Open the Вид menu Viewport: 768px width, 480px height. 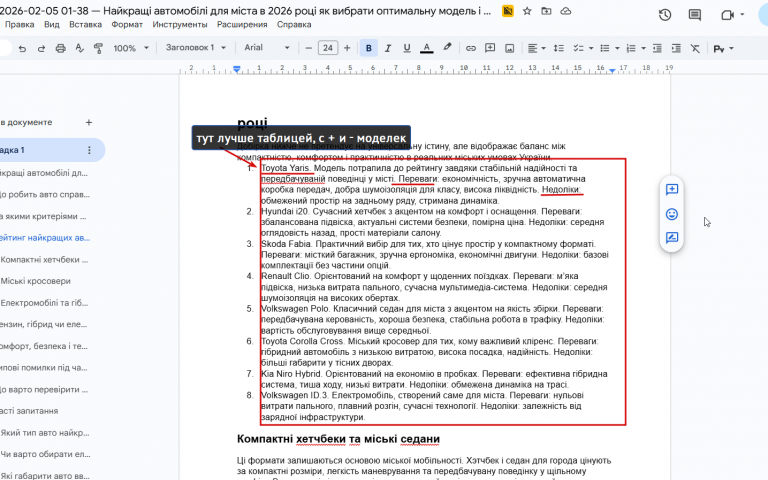[51, 24]
